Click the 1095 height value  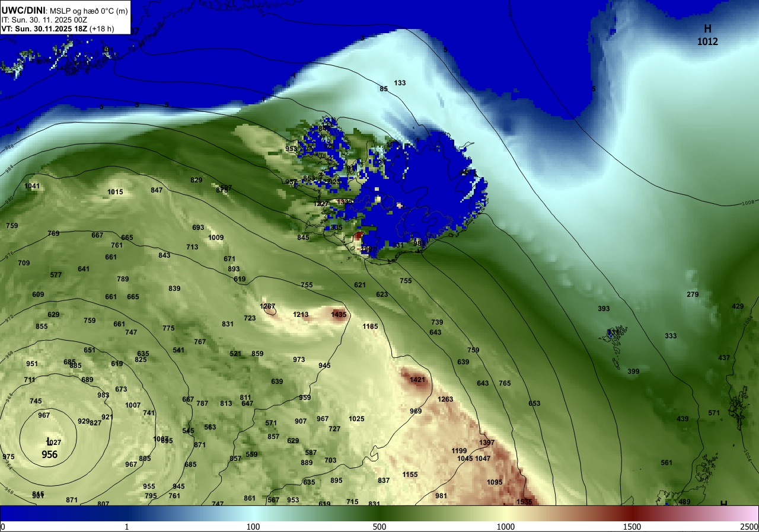[495, 482]
